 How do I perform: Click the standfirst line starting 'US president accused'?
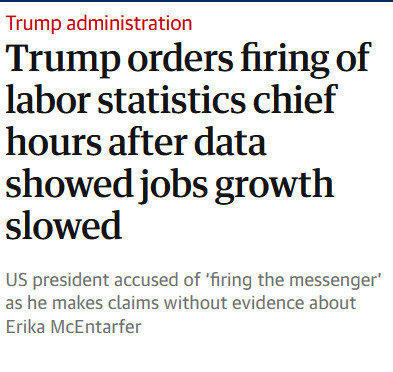(x=194, y=280)
